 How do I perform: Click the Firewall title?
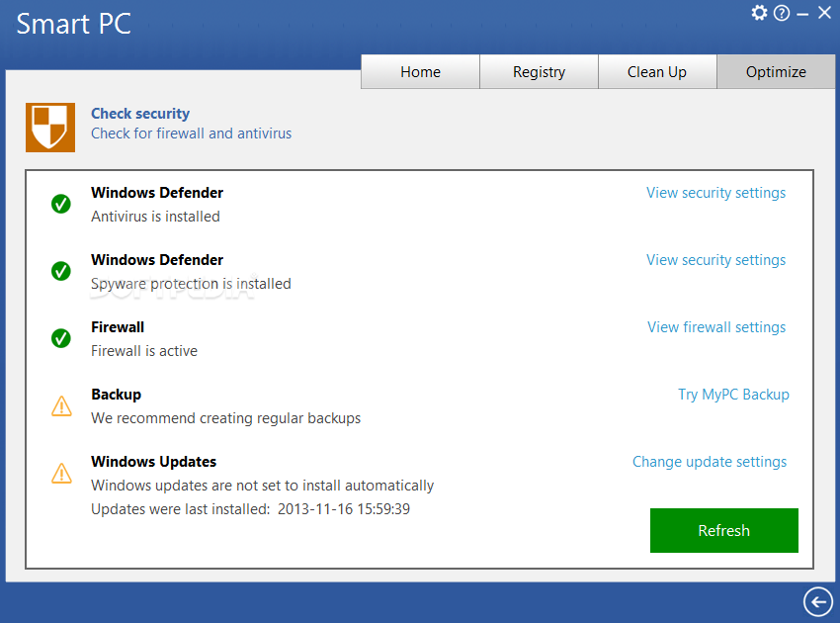[x=118, y=327]
